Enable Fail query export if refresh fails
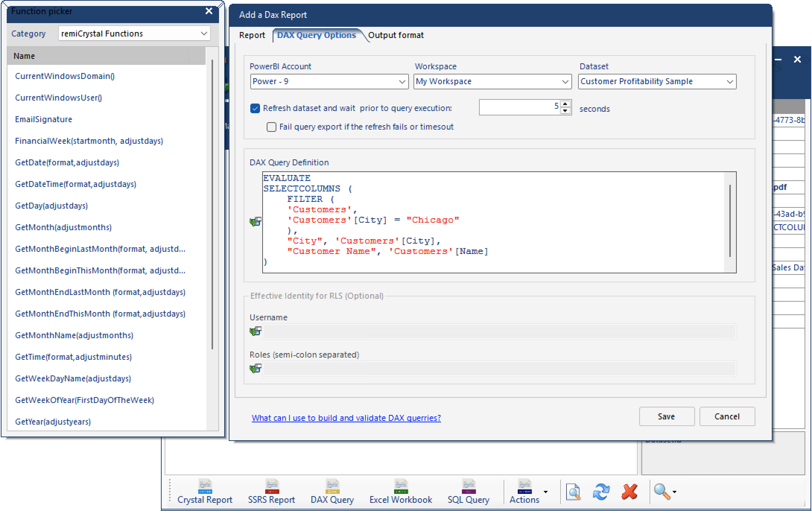Viewport: 812px width, 511px height. point(272,127)
